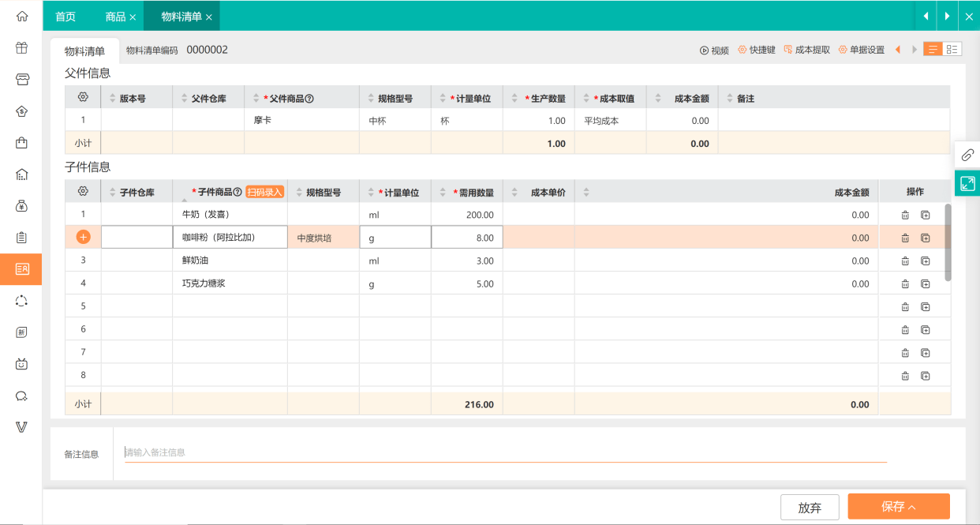Switch to the list layout view toggle
This screenshot has width=980, height=525.
click(933, 49)
